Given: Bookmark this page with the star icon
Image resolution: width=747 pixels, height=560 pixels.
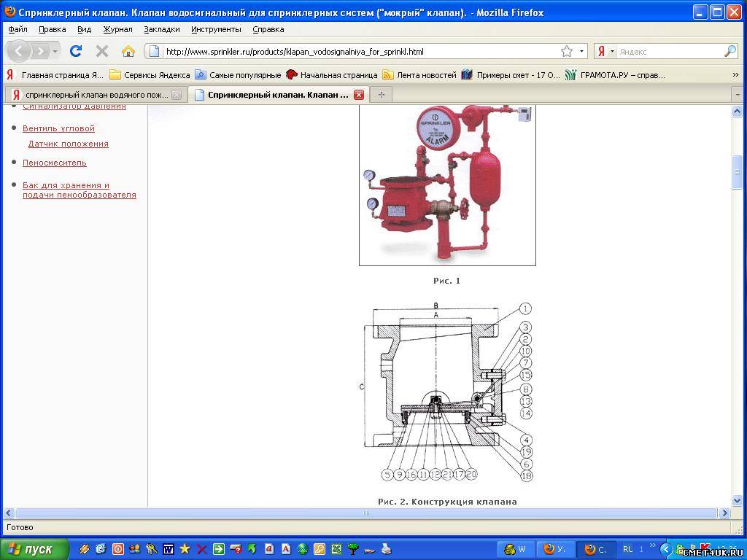Looking at the screenshot, I should point(567,51).
